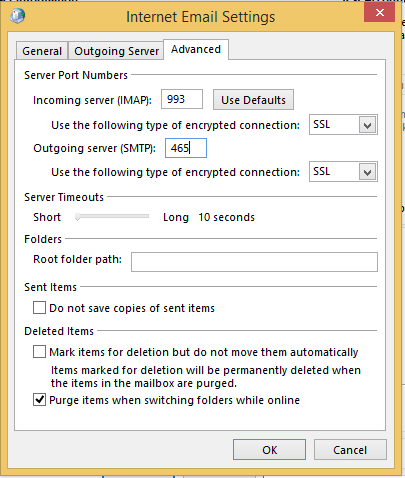The image size is (405, 478).
Task: Close the Internet Email Settings dialog
Action: tap(379, 13)
